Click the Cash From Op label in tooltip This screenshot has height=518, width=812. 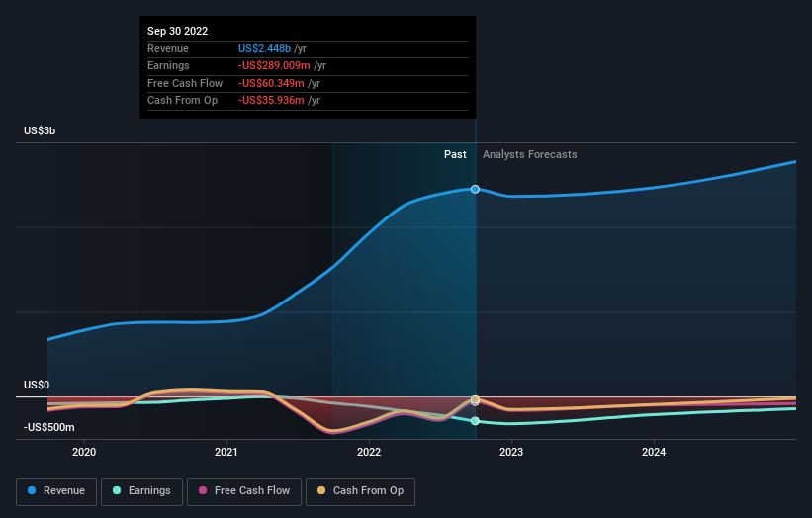(x=182, y=101)
